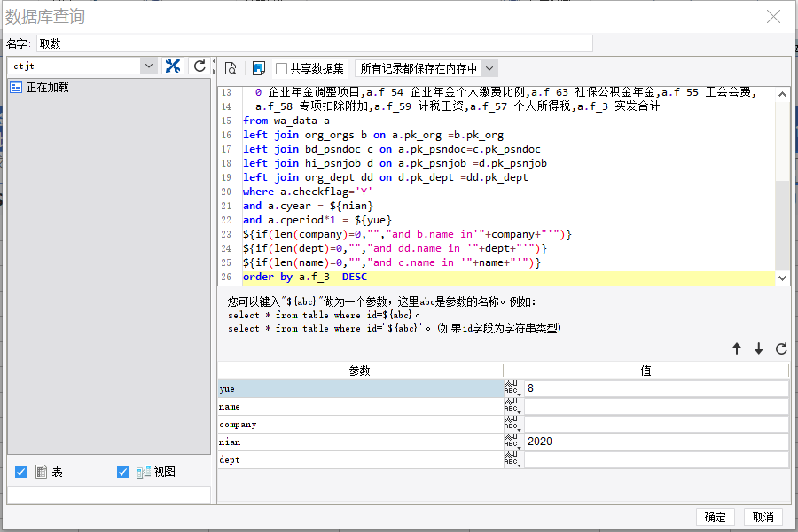Open the connection settings wrench icon

173,66
